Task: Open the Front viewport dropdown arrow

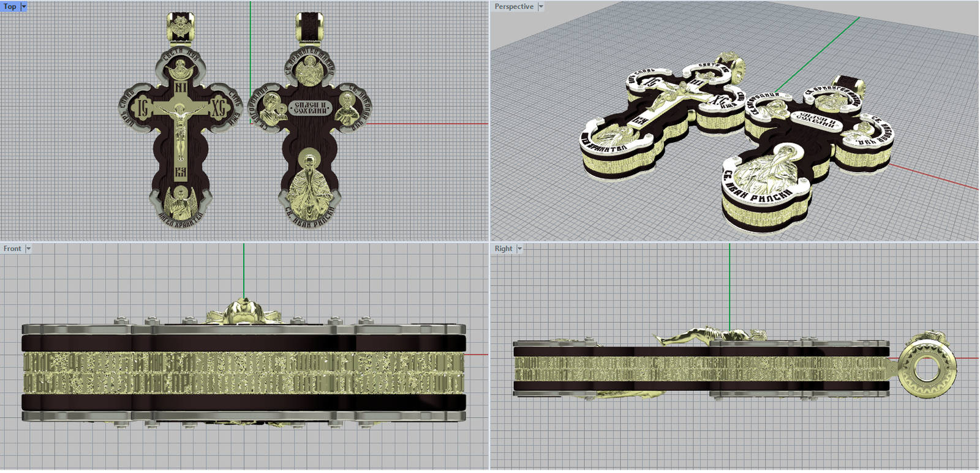Action: coord(28,248)
